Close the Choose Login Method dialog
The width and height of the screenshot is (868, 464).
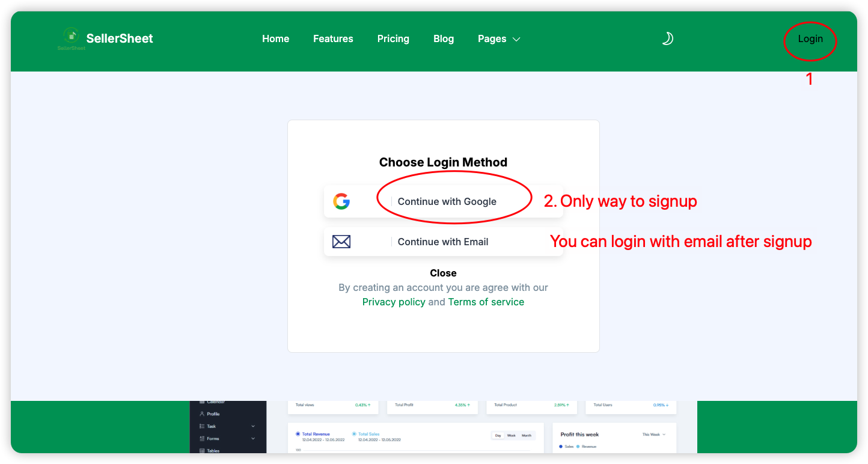point(443,273)
